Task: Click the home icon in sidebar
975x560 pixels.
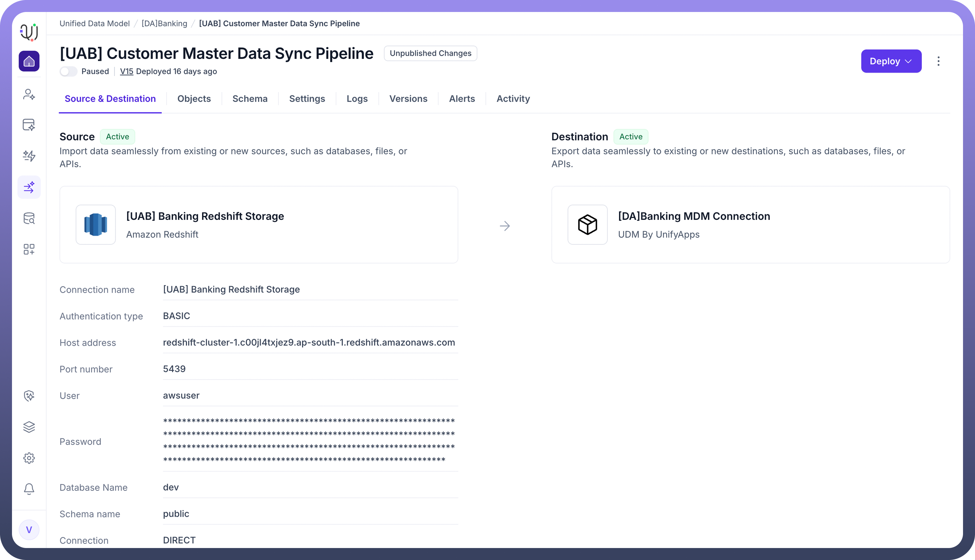Action: coord(29,61)
